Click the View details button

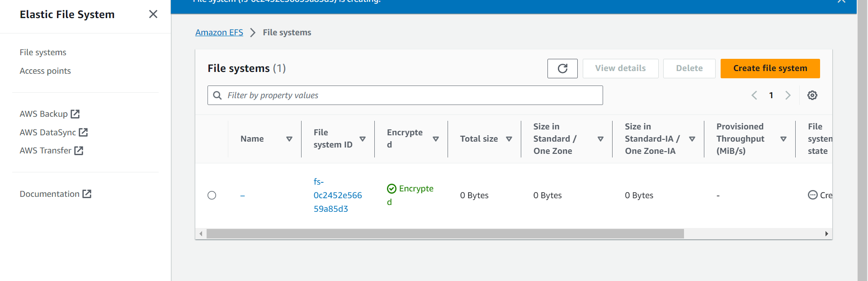620,68
